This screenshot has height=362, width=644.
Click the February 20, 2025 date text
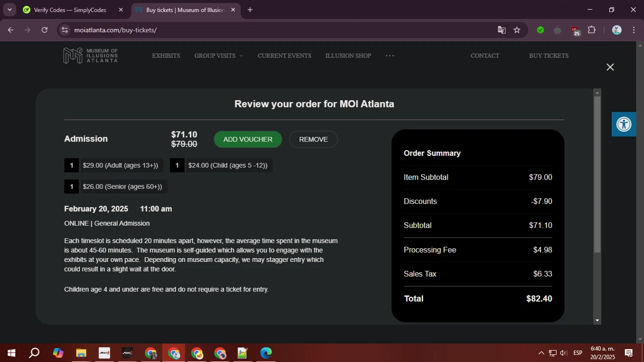96,209
